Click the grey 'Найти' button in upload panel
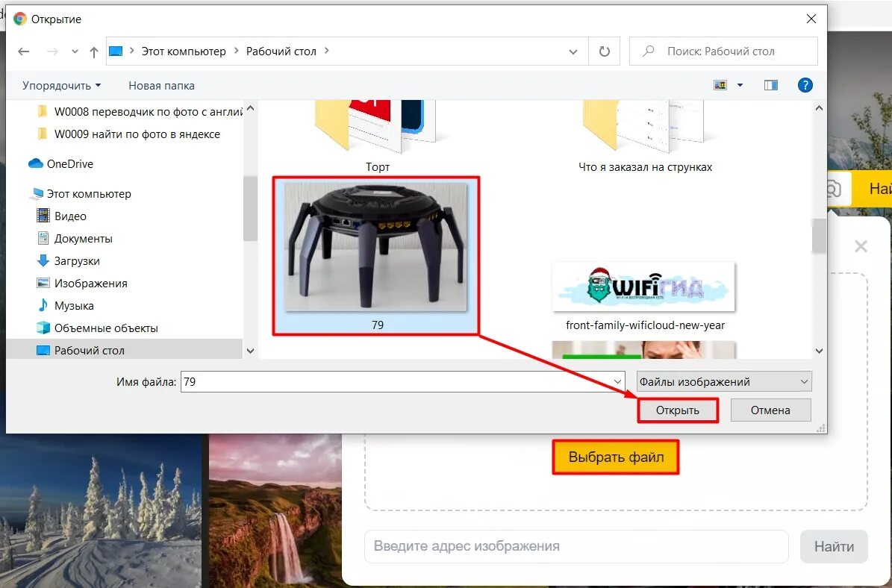Screen dimensions: 892x588 click(834, 546)
